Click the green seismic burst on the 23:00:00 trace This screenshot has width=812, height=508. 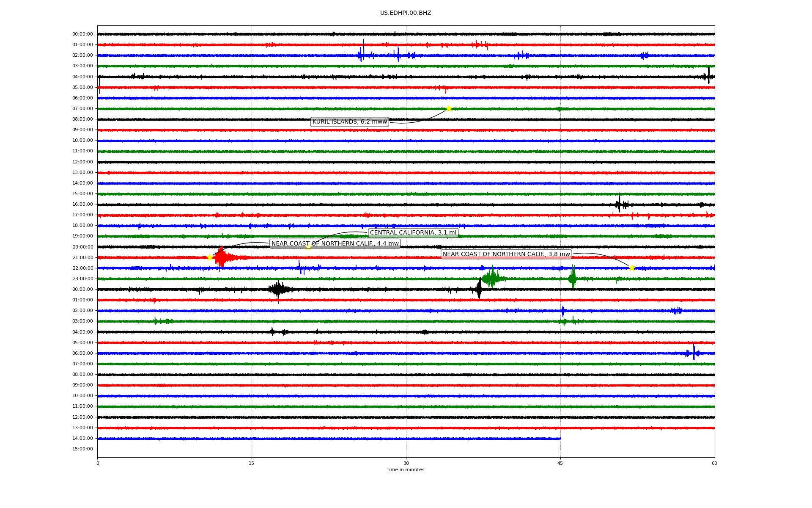click(x=492, y=278)
